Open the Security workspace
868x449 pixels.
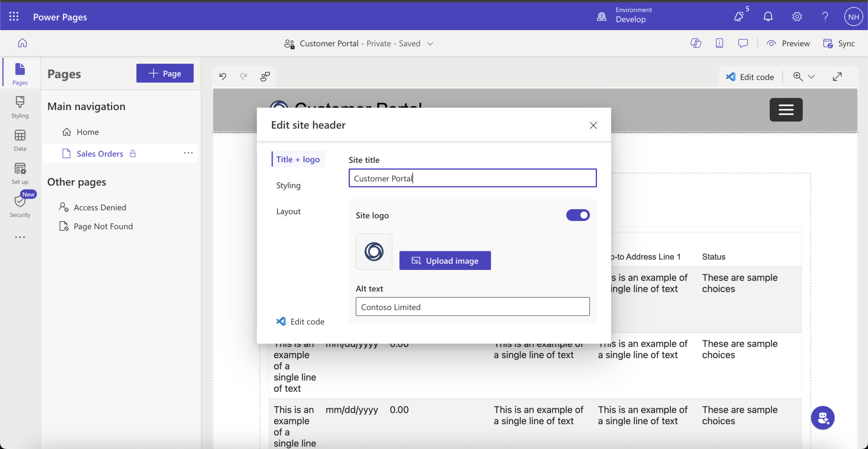click(20, 206)
